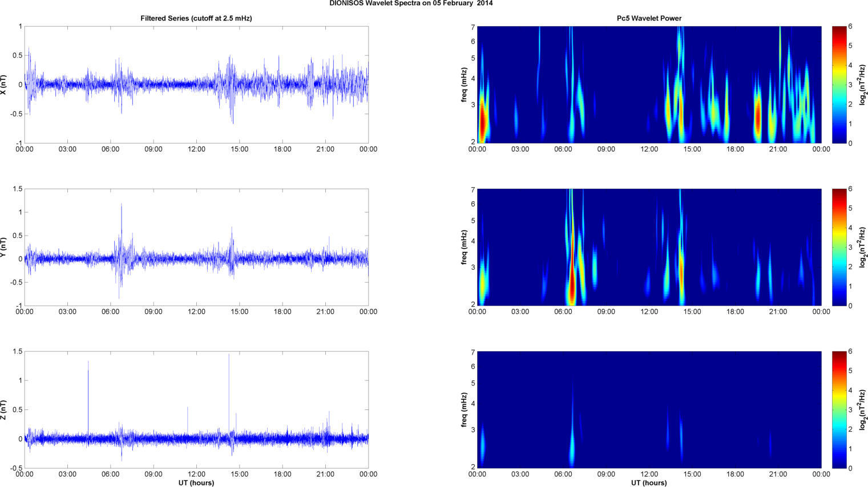Click 'freq (mHz)' label of the bottom spectrogram
Viewport: 868px width, 487px height.
[465, 410]
